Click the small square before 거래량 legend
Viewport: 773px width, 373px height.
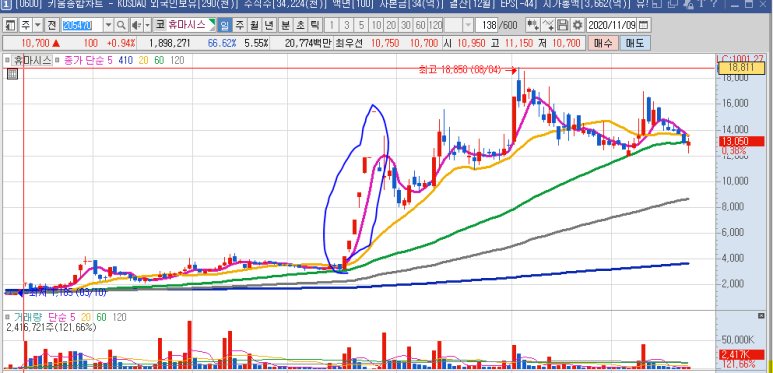pyautogui.click(x=7, y=318)
